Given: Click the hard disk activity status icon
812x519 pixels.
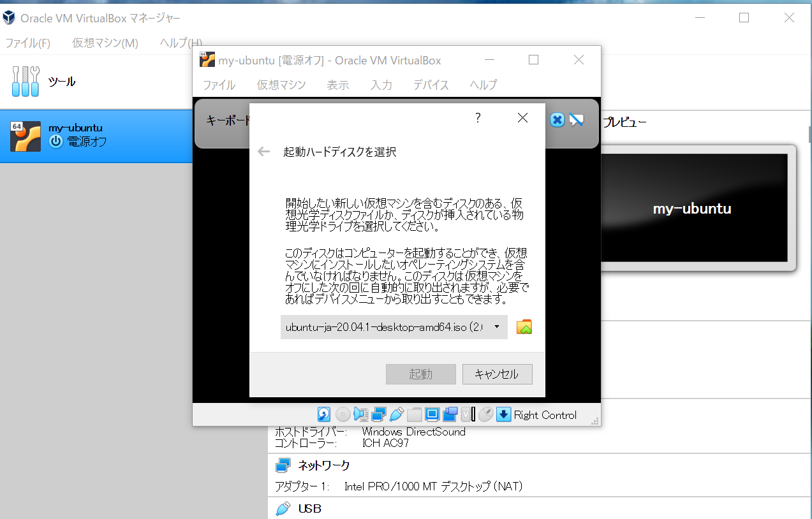Looking at the screenshot, I should pyautogui.click(x=324, y=414).
